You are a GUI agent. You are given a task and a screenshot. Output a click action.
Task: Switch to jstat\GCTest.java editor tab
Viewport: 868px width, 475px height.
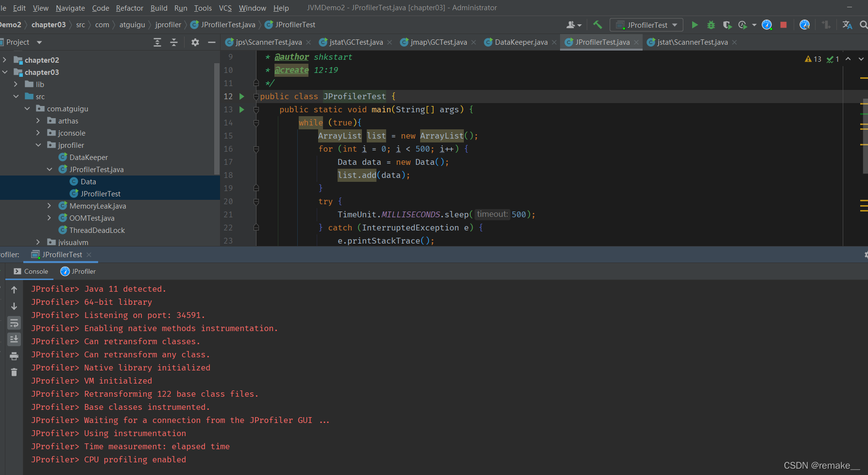coord(356,42)
